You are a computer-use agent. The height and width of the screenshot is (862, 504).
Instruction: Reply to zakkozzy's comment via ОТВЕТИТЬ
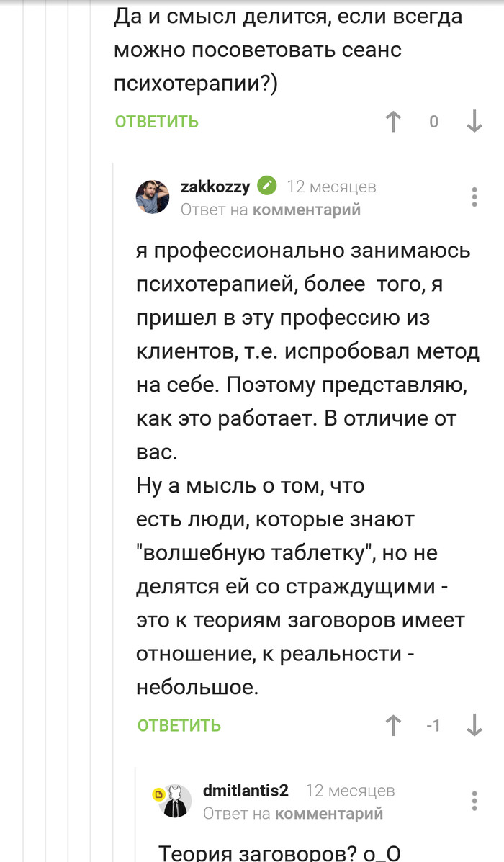[179, 725]
